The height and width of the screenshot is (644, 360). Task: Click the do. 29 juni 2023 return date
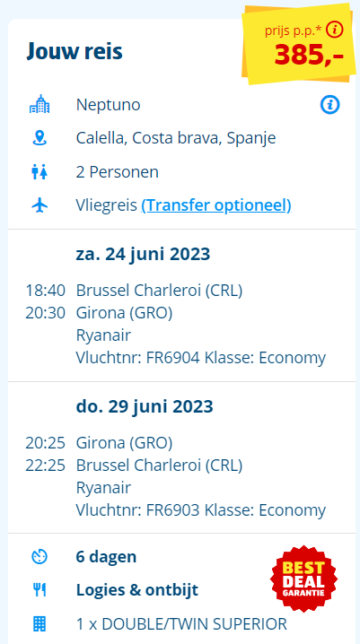click(x=145, y=406)
